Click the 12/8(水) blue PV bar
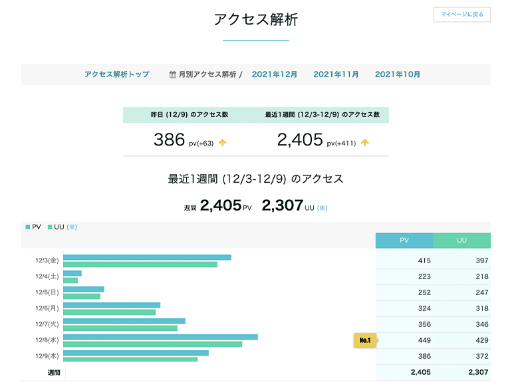Screen dimensions: 532x392 tap(160, 337)
